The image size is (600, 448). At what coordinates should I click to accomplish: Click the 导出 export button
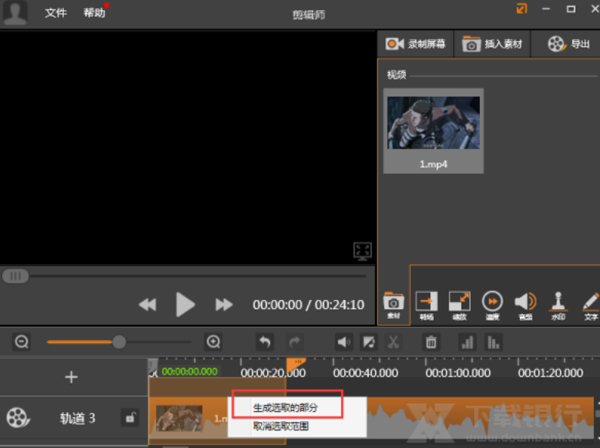pos(569,44)
